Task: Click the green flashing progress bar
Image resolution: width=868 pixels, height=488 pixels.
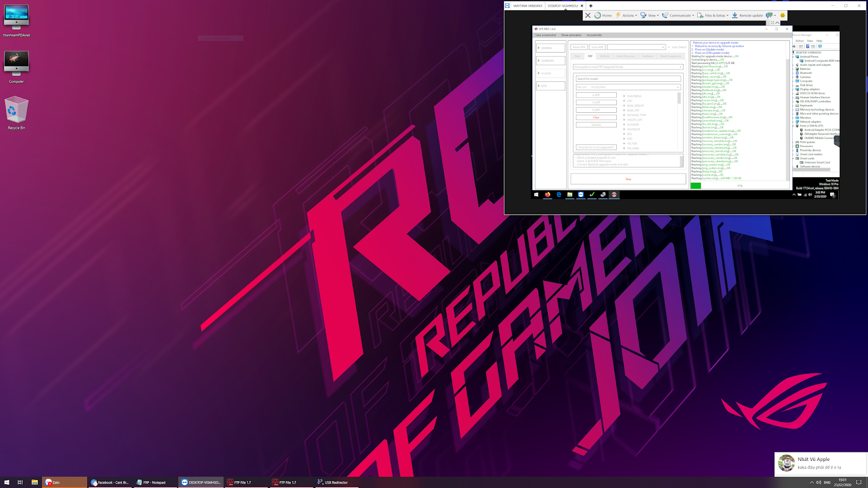Action: (695, 185)
